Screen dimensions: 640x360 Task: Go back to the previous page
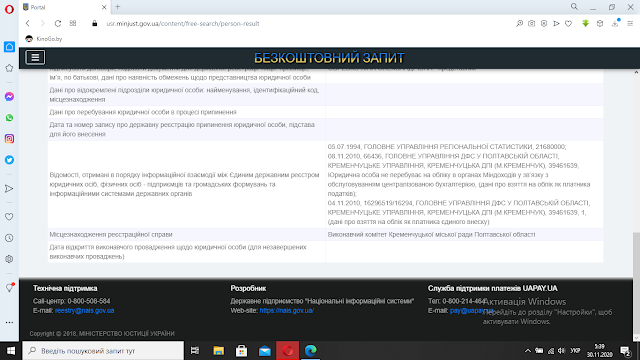[28, 23]
